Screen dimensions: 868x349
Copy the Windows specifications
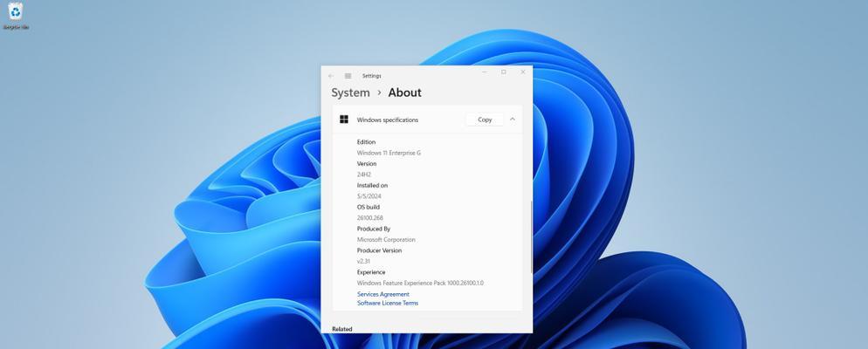tap(485, 120)
